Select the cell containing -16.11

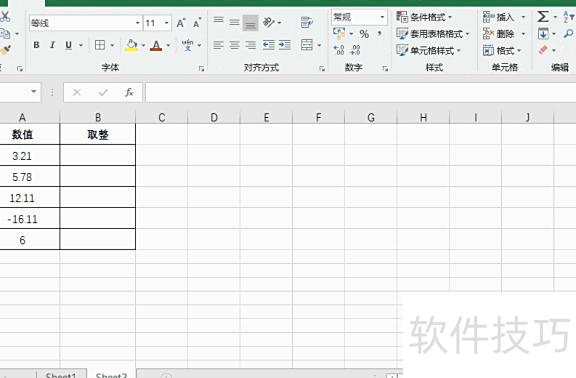(29, 219)
